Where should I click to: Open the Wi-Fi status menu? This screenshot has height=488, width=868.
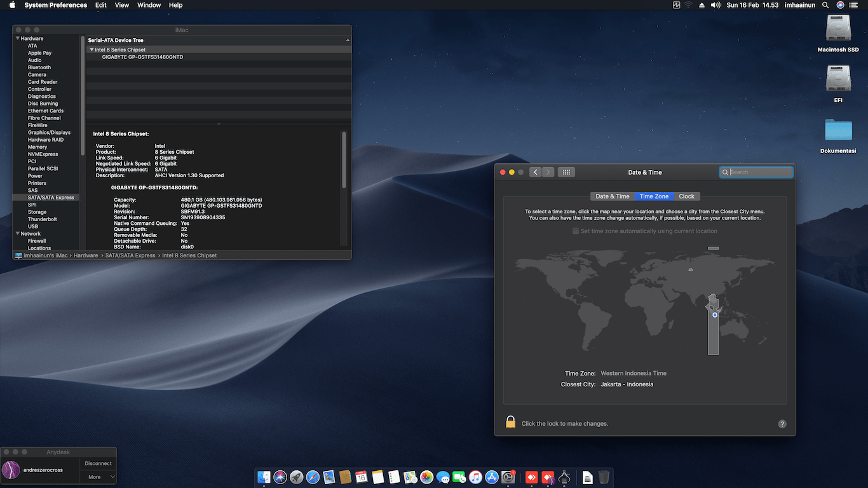click(688, 4)
